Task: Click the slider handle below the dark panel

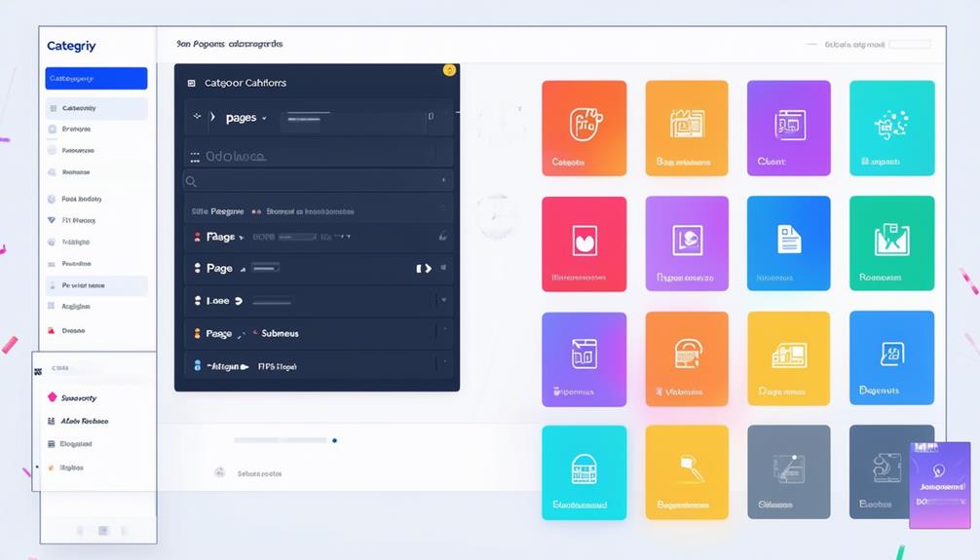Action: [x=335, y=440]
